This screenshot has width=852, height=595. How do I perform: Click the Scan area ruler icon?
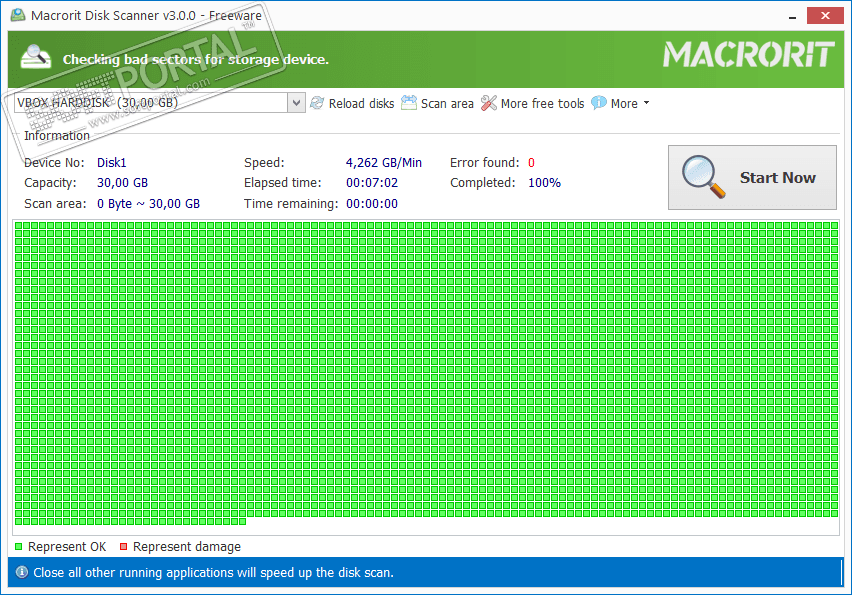tap(409, 103)
